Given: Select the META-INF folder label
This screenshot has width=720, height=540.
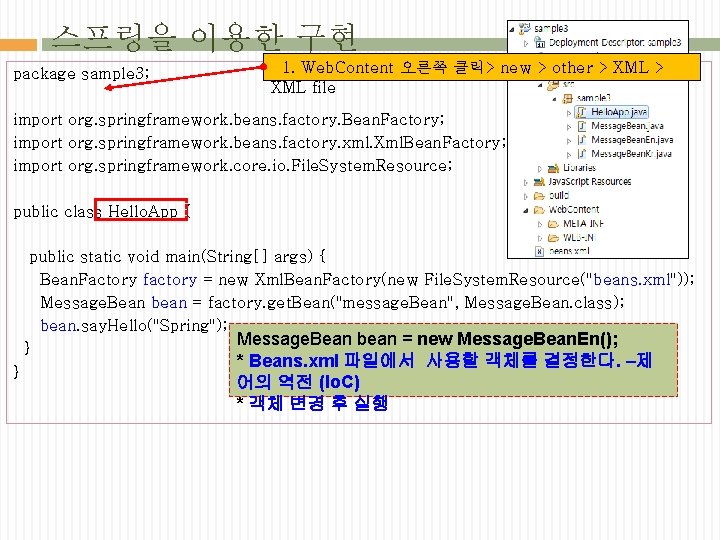Looking at the screenshot, I should 583,224.
